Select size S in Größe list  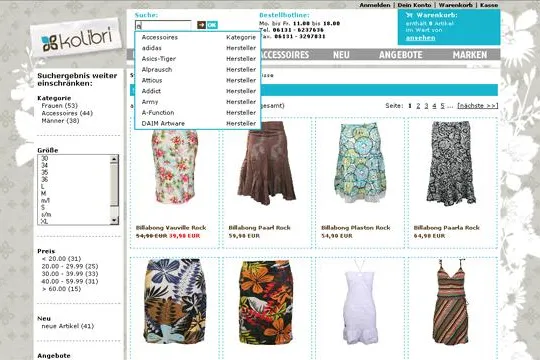click(43, 207)
